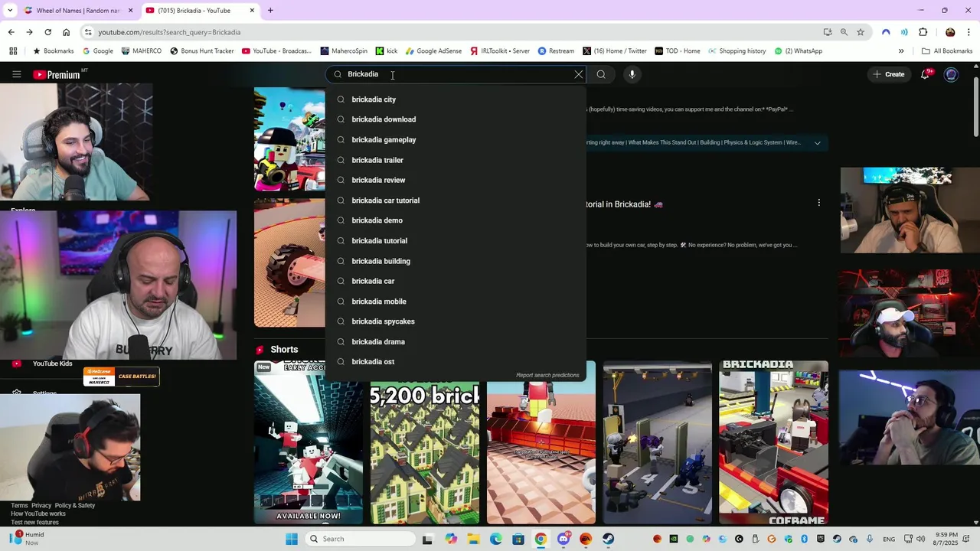Open the zoom magnifier in address bar
Image resolution: width=980 pixels, height=551 pixels.
point(844,32)
